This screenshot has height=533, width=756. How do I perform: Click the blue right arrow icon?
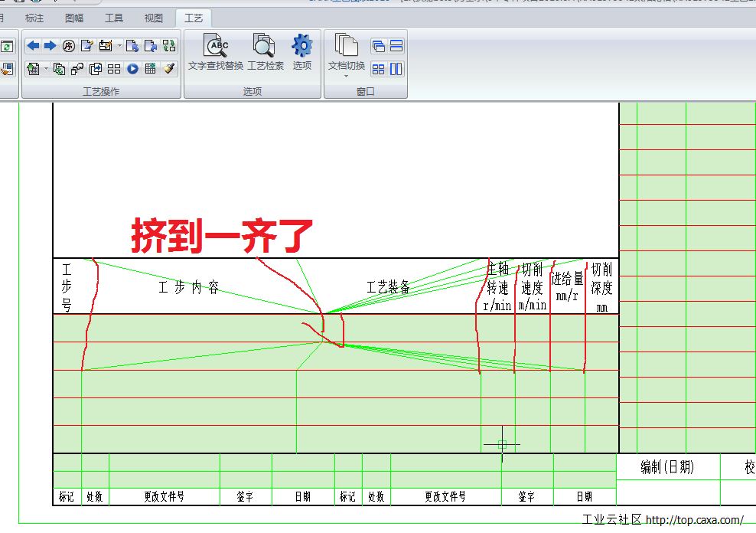tap(51, 46)
